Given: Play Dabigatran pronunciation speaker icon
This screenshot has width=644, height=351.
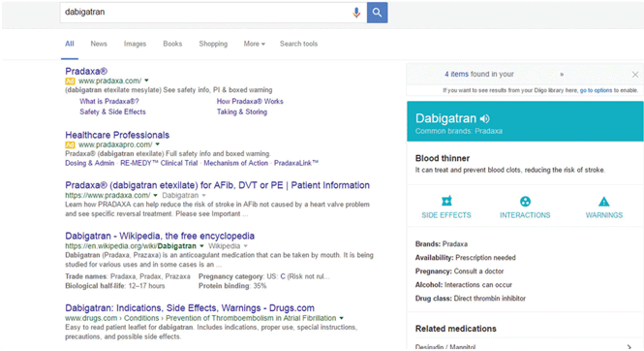Looking at the screenshot, I should click(484, 119).
